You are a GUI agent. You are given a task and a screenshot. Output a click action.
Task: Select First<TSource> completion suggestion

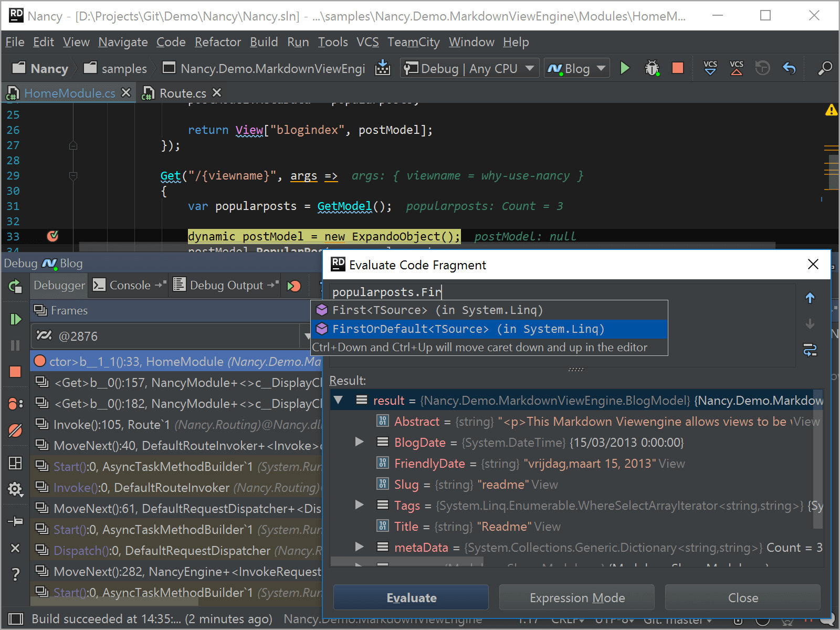(489, 310)
